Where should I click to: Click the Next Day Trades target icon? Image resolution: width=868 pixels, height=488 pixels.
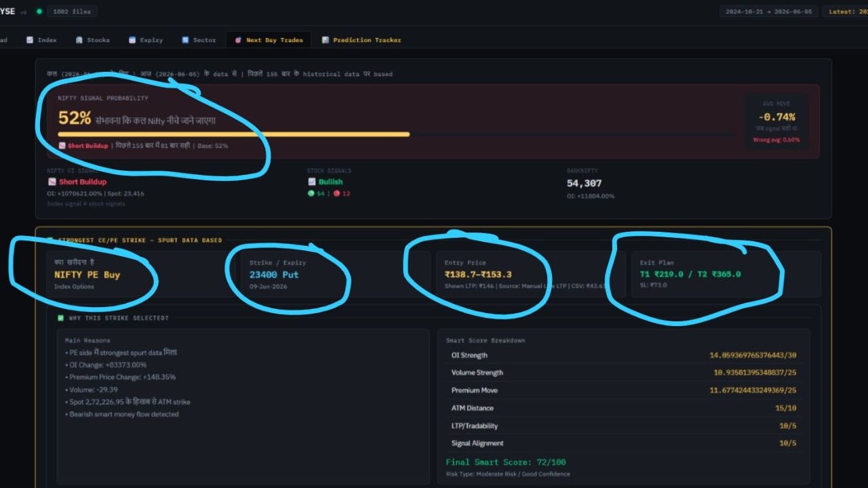[238, 40]
